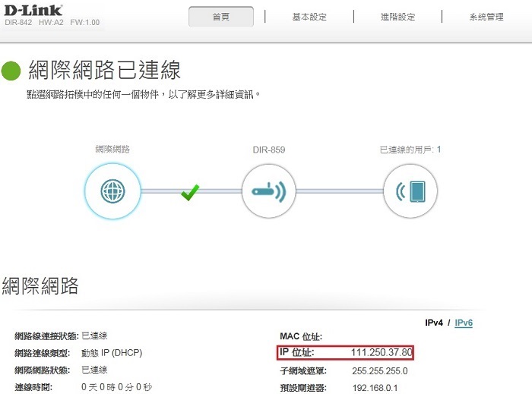The width and height of the screenshot is (532, 394).
Task: Click the IP address value 111.250.37.80
Action: pyautogui.click(x=382, y=353)
